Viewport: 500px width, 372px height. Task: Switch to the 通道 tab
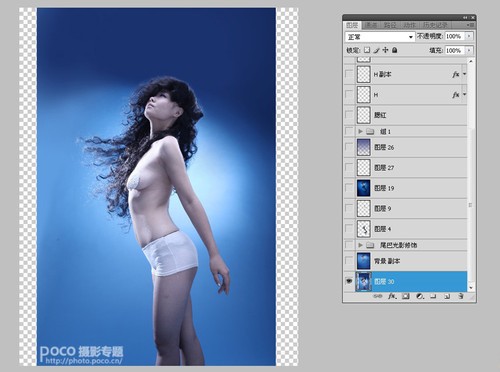[371, 25]
